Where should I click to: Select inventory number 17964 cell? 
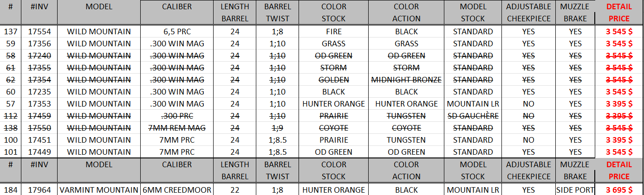39,189
